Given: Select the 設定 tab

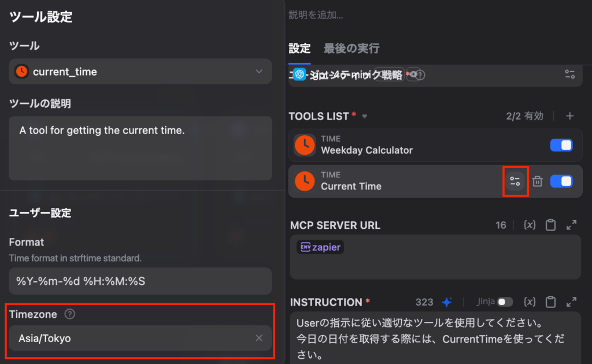Looking at the screenshot, I should click(299, 48).
